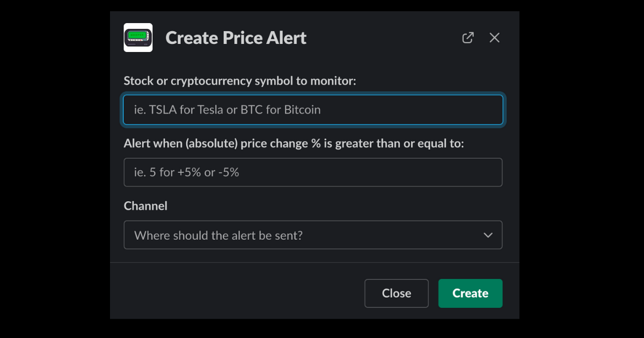Click the price change percentage input field
This screenshot has width=644, height=338.
click(313, 172)
